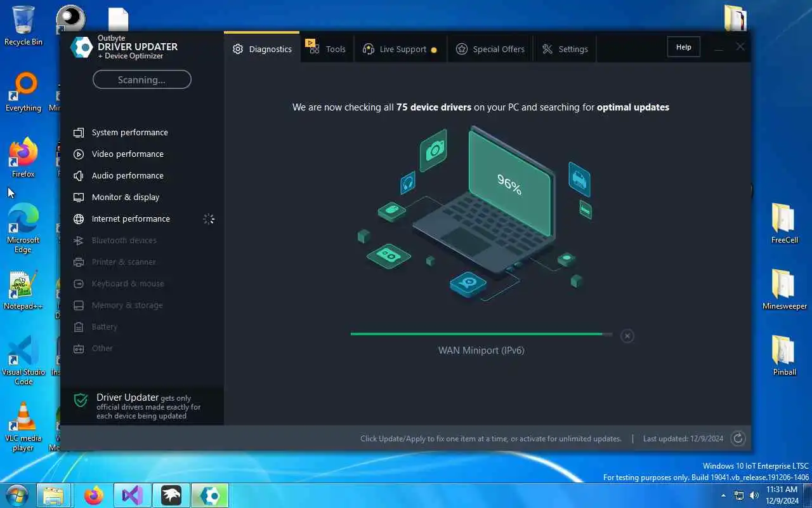Select the Monitor & display label
Image resolution: width=812 pixels, height=508 pixels.
(x=126, y=197)
